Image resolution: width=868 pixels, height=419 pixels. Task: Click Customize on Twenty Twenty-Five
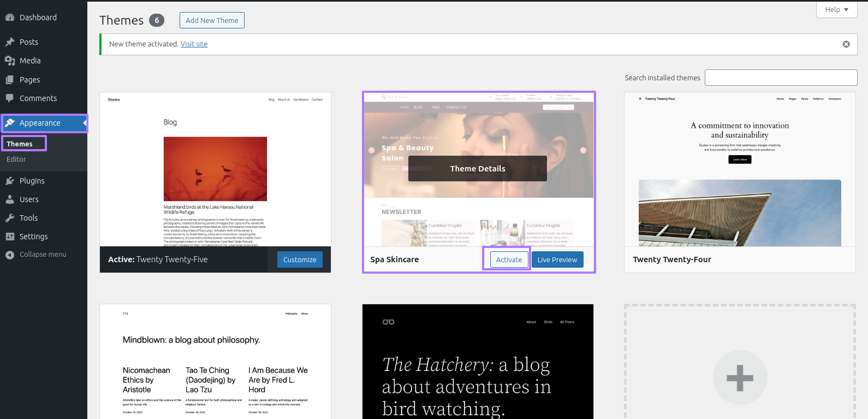300,259
